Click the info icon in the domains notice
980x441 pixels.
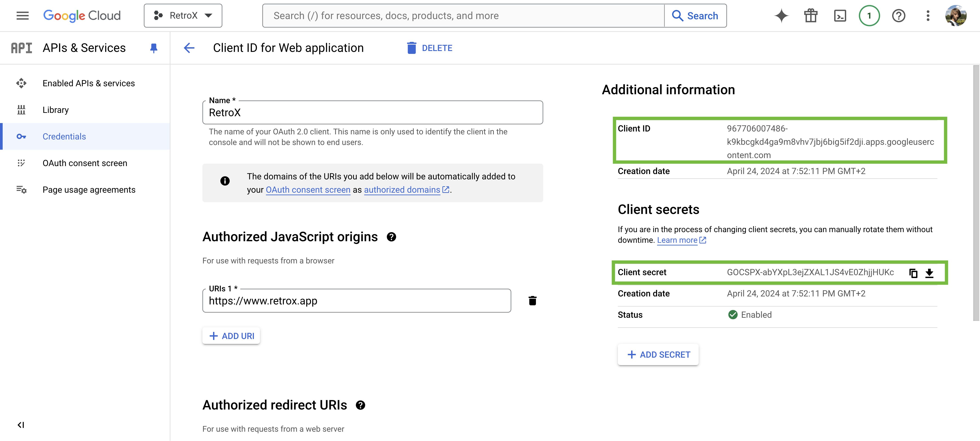[x=225, y=181]
